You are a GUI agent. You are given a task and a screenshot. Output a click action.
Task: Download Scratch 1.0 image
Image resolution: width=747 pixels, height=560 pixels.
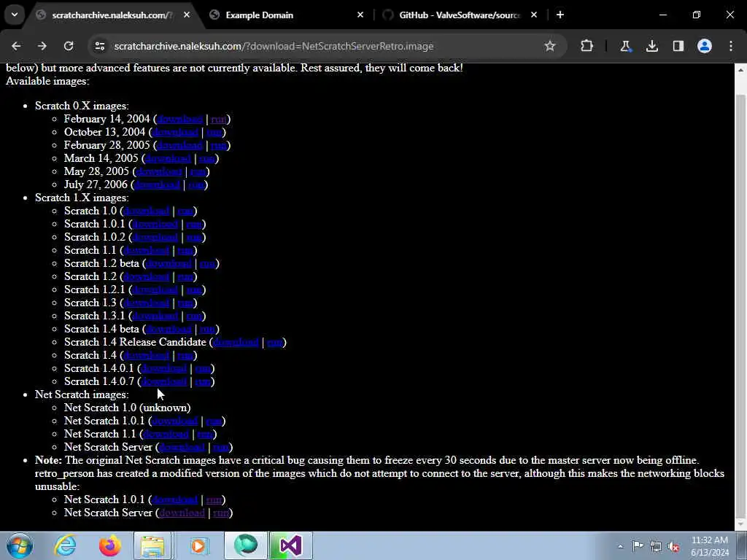146,211
